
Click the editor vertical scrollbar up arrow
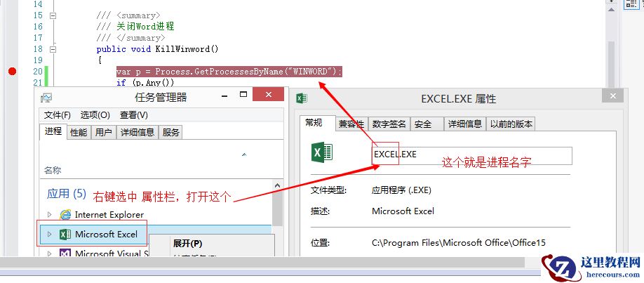pyautogui.click(x=612, y=10)
